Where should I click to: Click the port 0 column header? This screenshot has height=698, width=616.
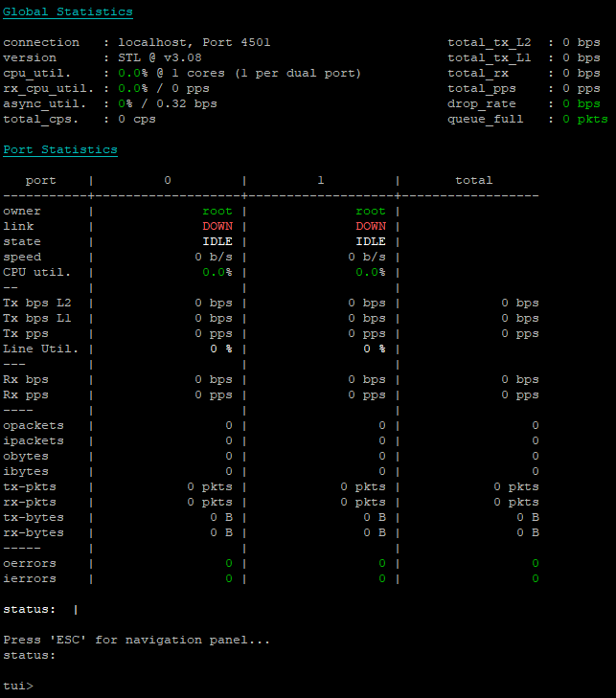click(168, 180)
